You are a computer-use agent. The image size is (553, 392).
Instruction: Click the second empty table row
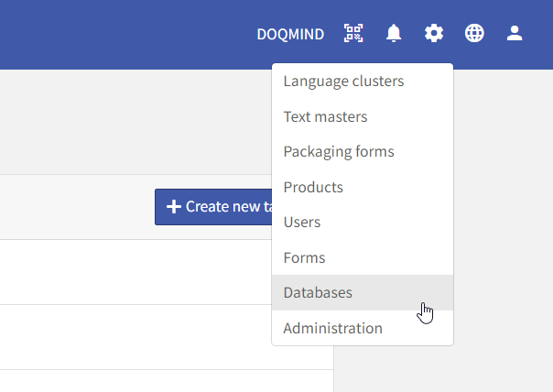(137, 337)
